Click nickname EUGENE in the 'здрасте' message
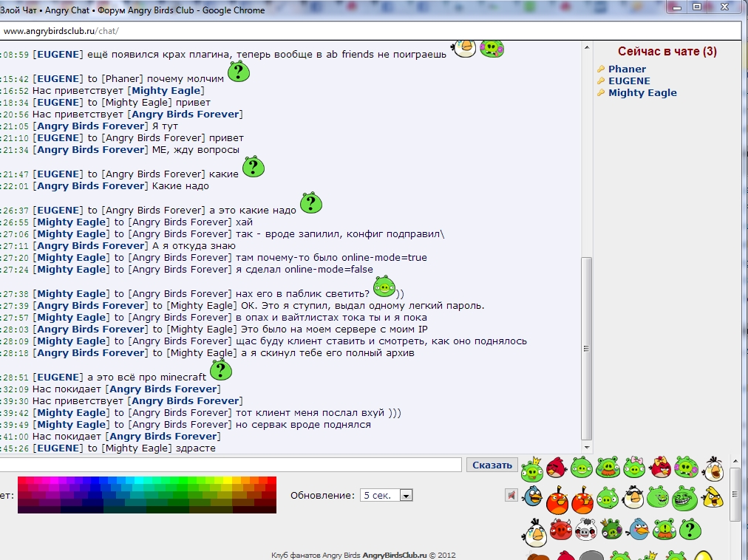Viewport: 748px width, 560px height. (58, 448)
